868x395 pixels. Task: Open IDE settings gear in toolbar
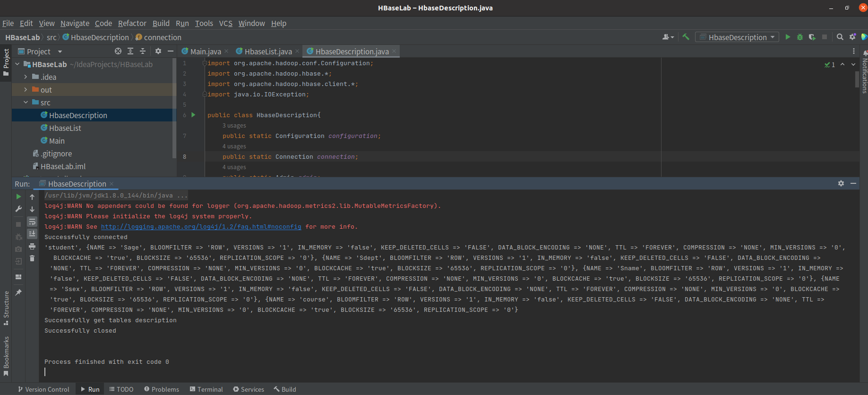tap(852, 37)
